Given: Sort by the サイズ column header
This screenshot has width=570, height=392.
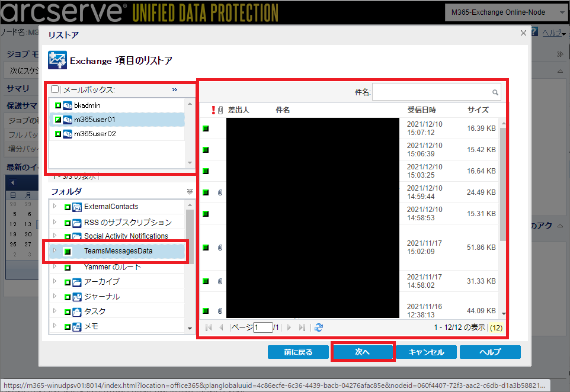Looking at the screenshot, I should tap(478, 110).
